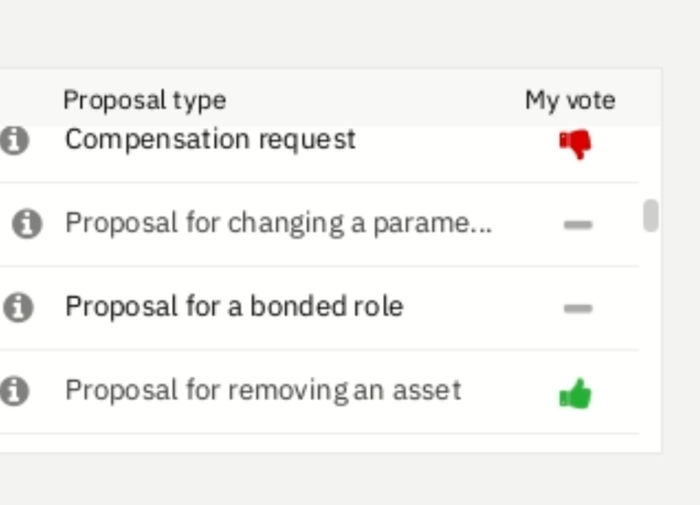The image size is (700, 505).
Task: Show info for the bonded role proposal
Action: click(x=17, y=307)
